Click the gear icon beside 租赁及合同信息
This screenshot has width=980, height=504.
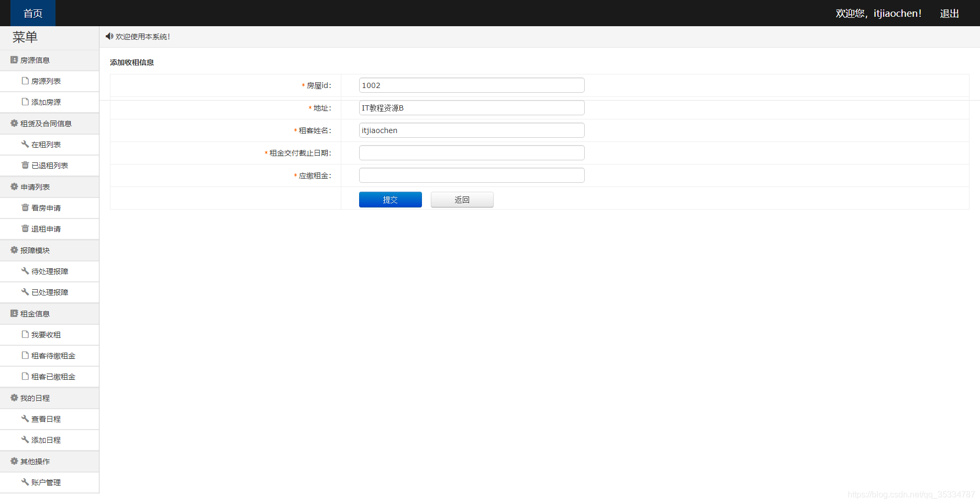click(14, 123)
